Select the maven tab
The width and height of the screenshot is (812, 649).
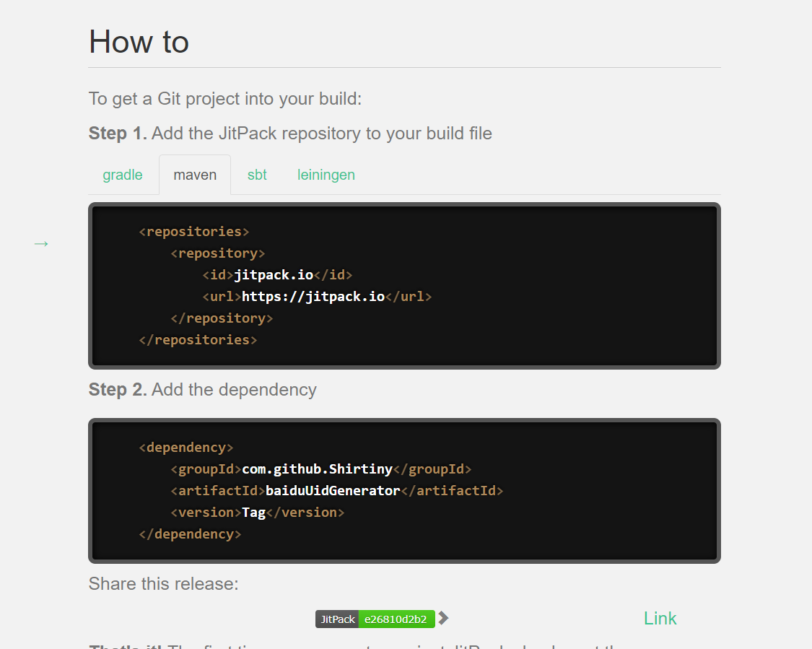click(x=195, y=175)
